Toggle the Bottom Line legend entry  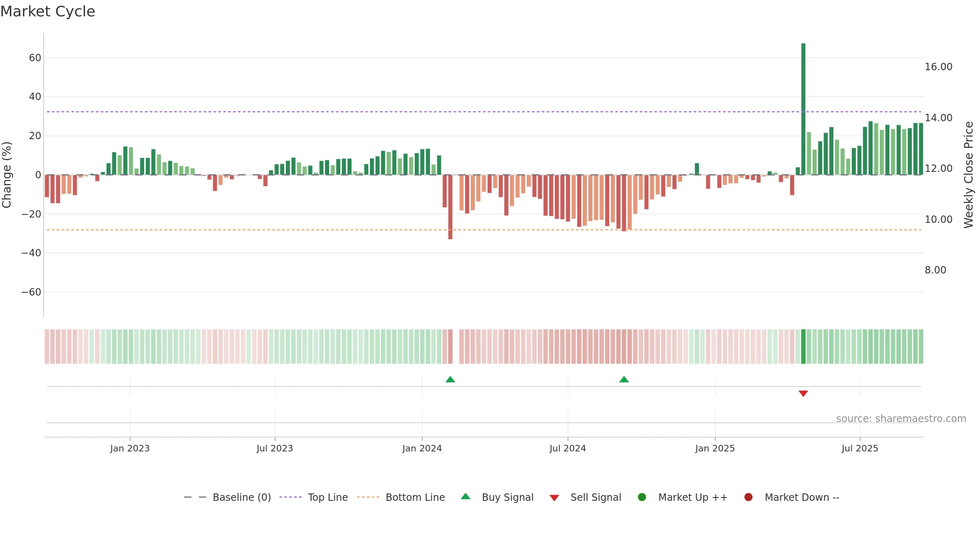tap(401, 497)
